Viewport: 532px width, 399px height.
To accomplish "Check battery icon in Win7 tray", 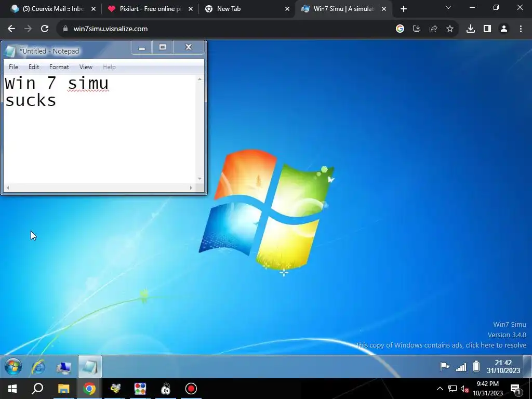I will 476,366.
